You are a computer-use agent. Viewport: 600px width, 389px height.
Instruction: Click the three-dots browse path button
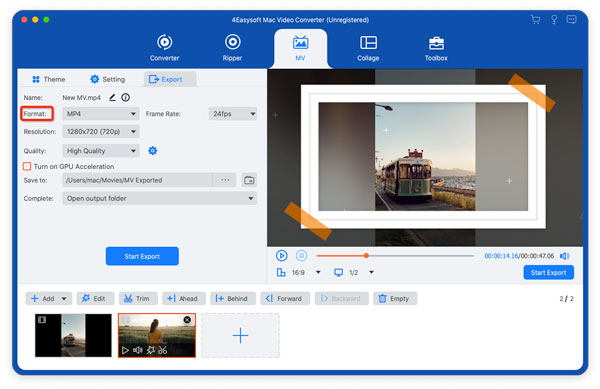pyautogui.click(x=225, y=180)
